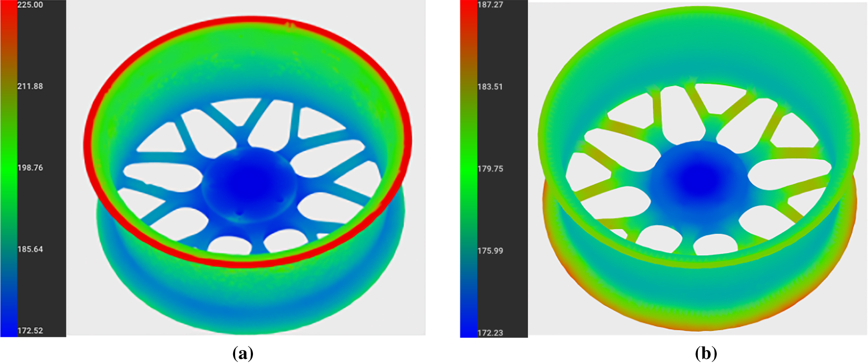Click the dark blue hub of wheel (b)

point(699,179)
